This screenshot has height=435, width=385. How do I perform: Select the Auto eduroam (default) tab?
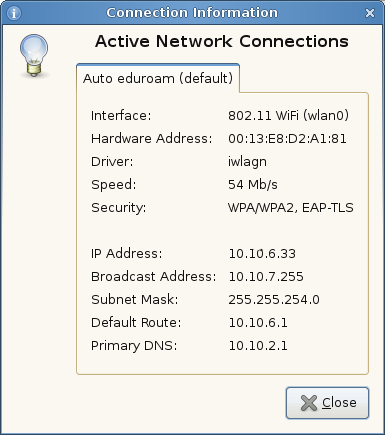tap(158, 78)
